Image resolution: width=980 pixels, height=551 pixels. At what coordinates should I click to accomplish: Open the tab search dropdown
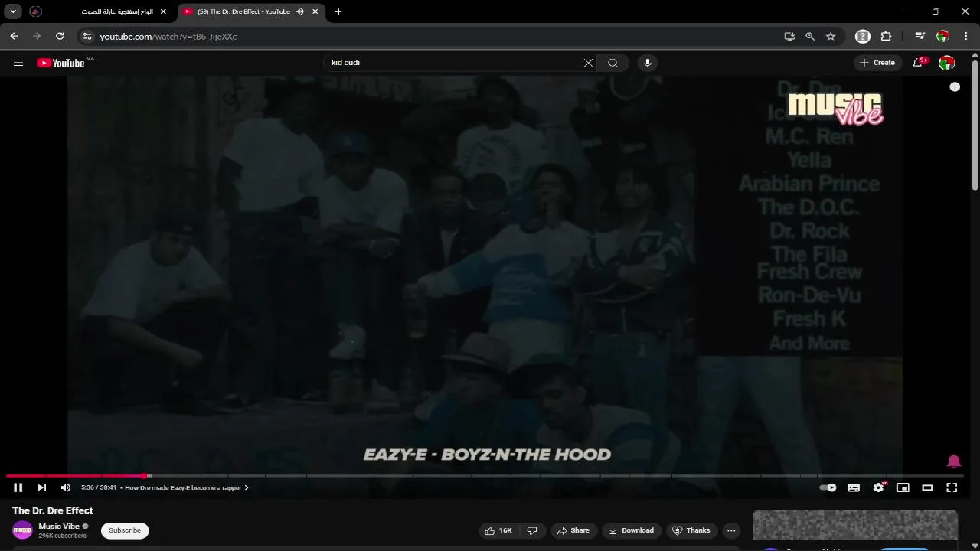click(x=13, y=11)
